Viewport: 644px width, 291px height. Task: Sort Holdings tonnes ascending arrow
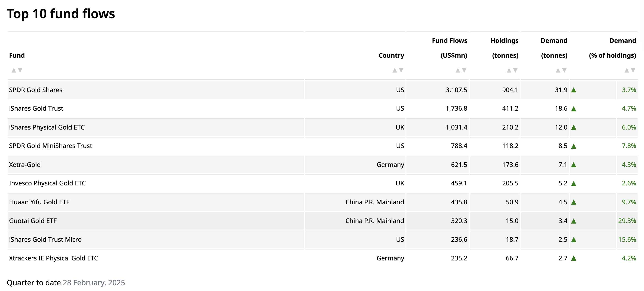tap(509, 70)
